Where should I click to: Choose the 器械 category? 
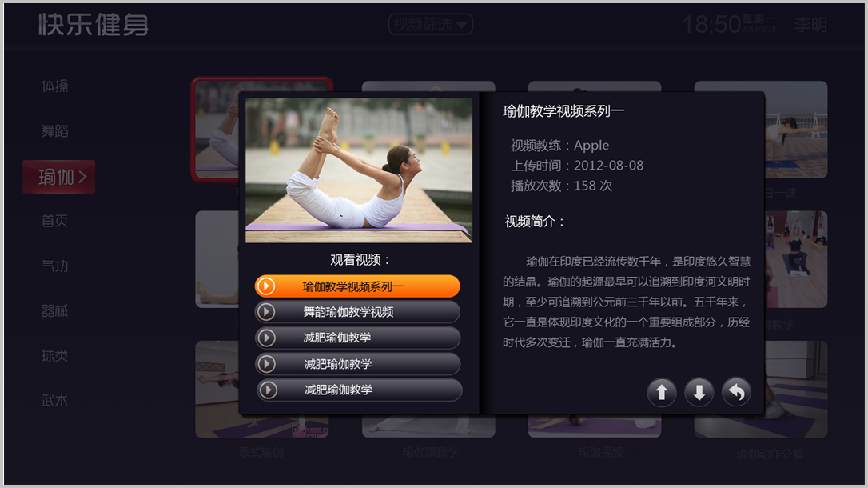tap(55, 311)
